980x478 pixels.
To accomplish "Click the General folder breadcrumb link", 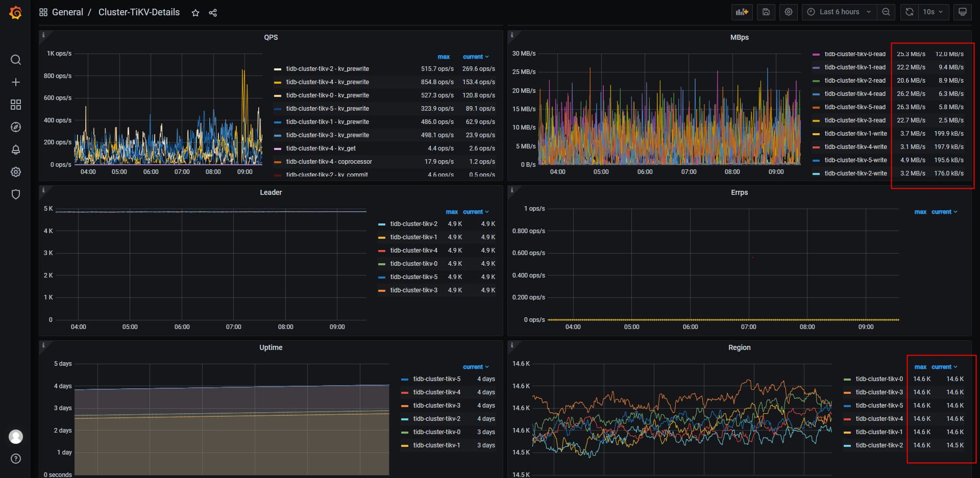I will point(67,12).
